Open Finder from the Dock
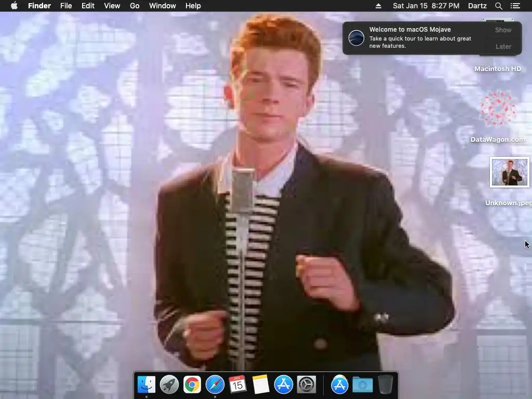The width and height of the screenshot is (532, 399). coord(146,384)
